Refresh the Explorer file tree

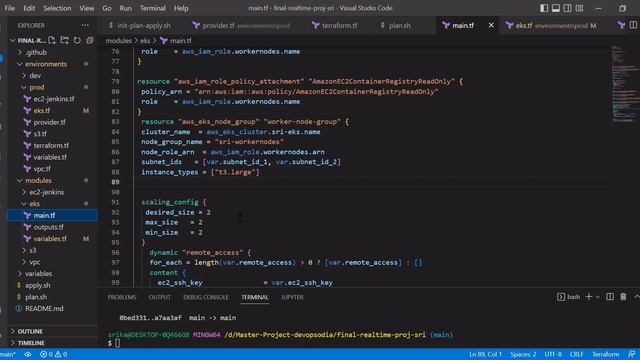(x=77, y=40)
